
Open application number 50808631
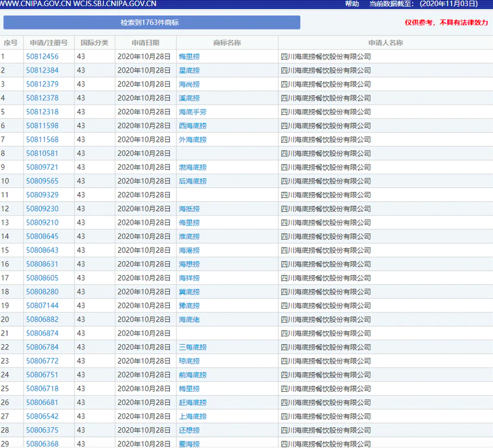[42, 264]
